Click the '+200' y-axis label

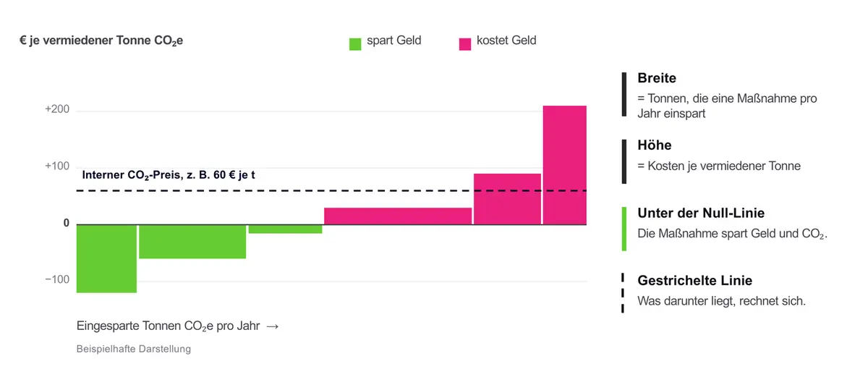coord(57,110)
